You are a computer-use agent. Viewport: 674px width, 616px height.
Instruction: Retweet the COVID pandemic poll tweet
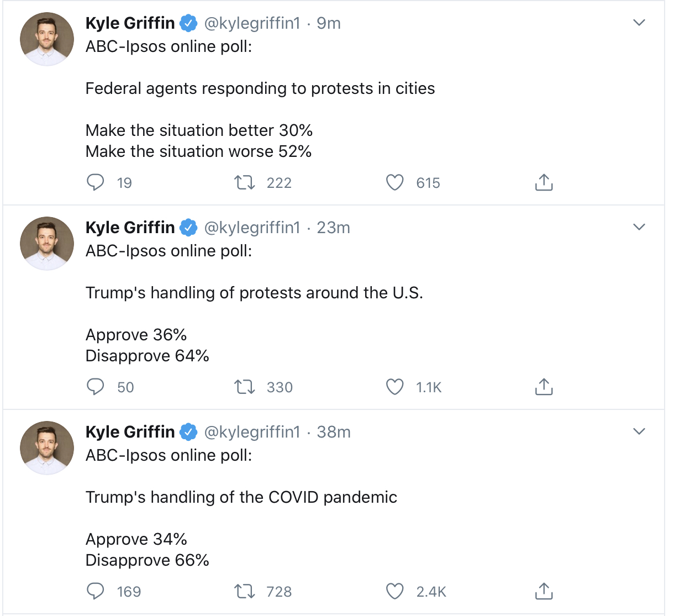click(x=245, y=591)
